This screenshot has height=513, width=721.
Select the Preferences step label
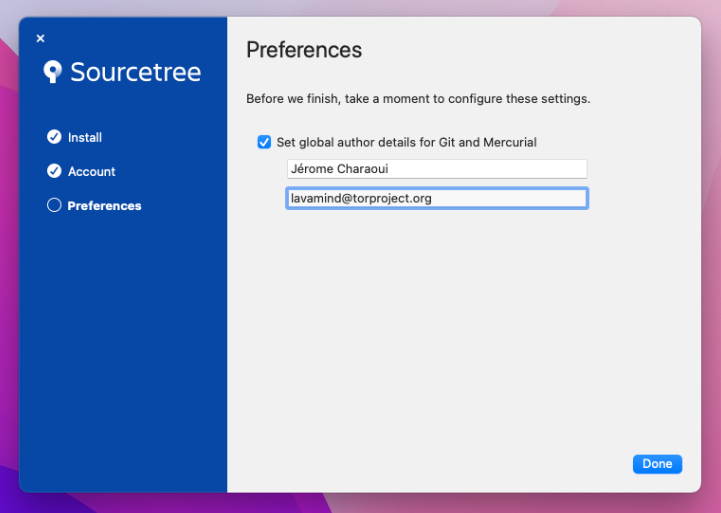(104, 205)
